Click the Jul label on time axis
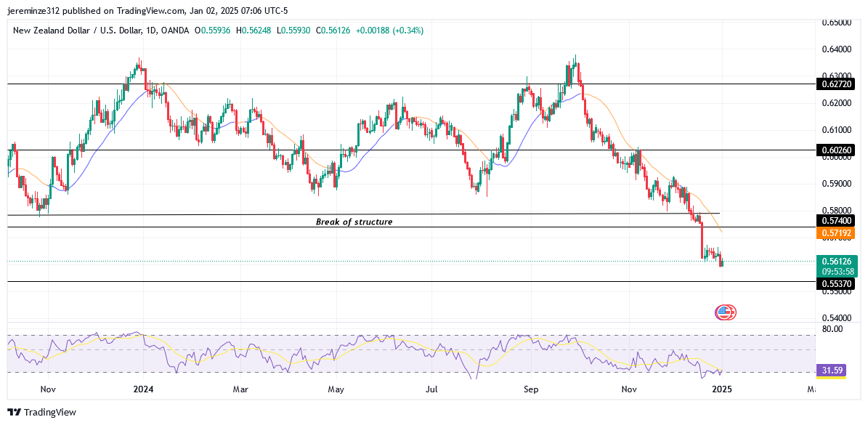 coord(431,389)
